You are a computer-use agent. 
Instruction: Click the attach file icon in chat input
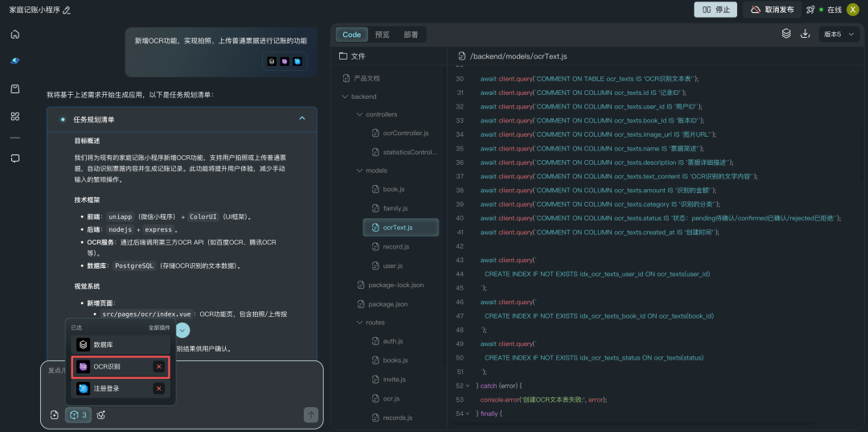(x=55, y=415)
